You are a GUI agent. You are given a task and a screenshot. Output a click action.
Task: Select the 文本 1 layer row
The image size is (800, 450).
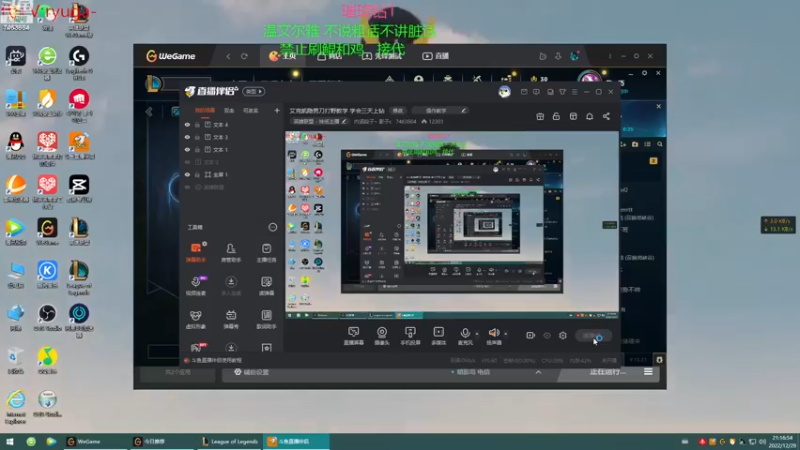click(232, 149)
